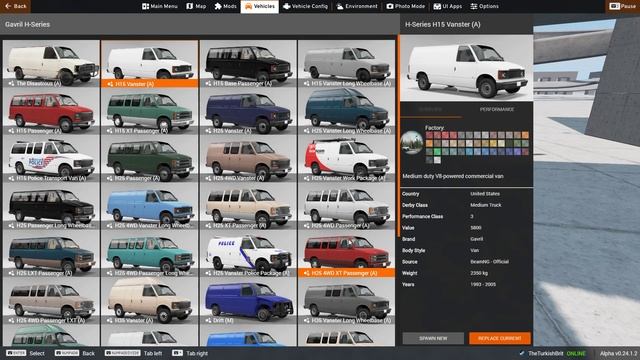This screenshot has width=640, height=360.
Task: Select the red H15 Passenger (A)
Action: [51, 111]
